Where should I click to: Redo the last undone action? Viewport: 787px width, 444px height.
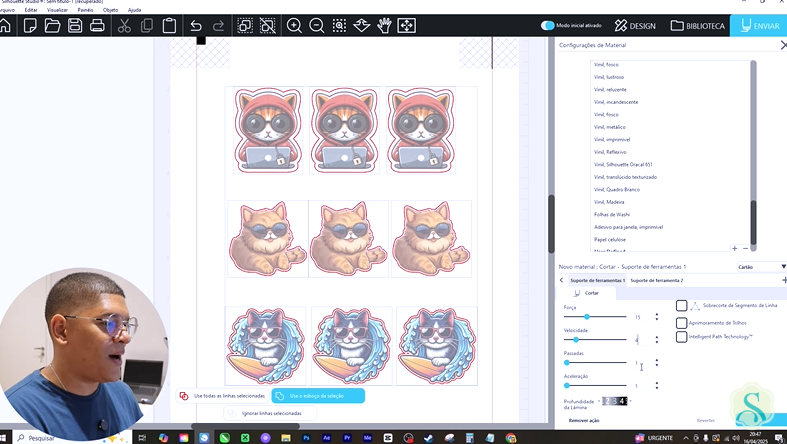tap(218, 26)
